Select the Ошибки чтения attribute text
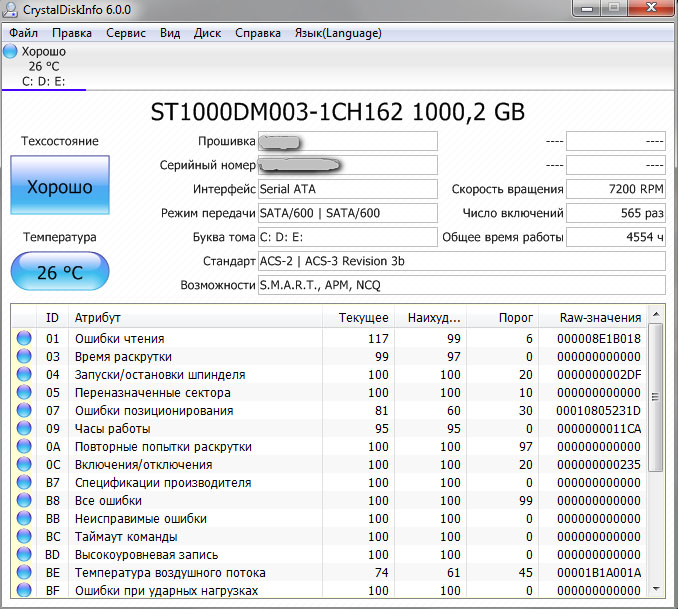This screenshot has width=678, height=609. click(x=119, y=339)
